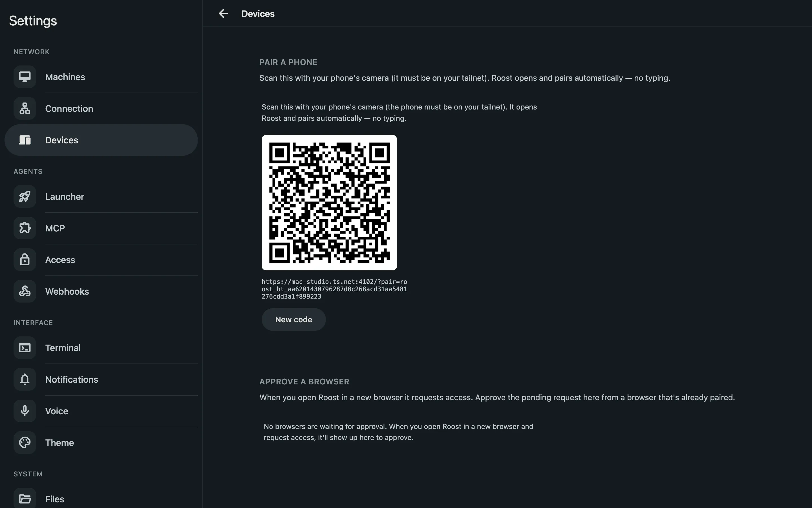Click the Devices page title

pyautogui.click(x=258, y=14)
